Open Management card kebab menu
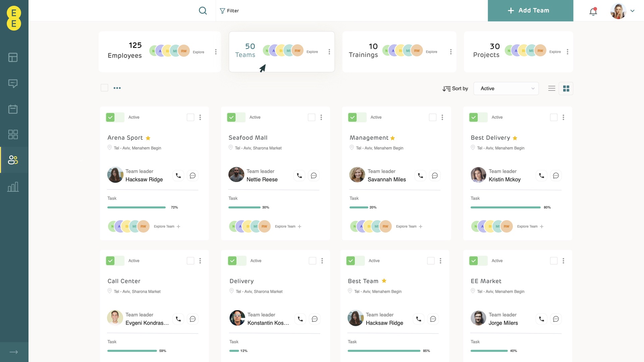 [442, 117]
